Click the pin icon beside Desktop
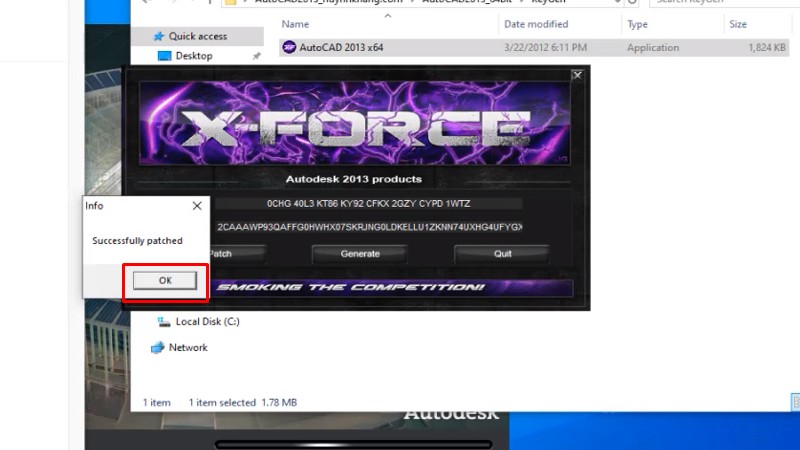 pyautogui.click(x=257, y=57)
